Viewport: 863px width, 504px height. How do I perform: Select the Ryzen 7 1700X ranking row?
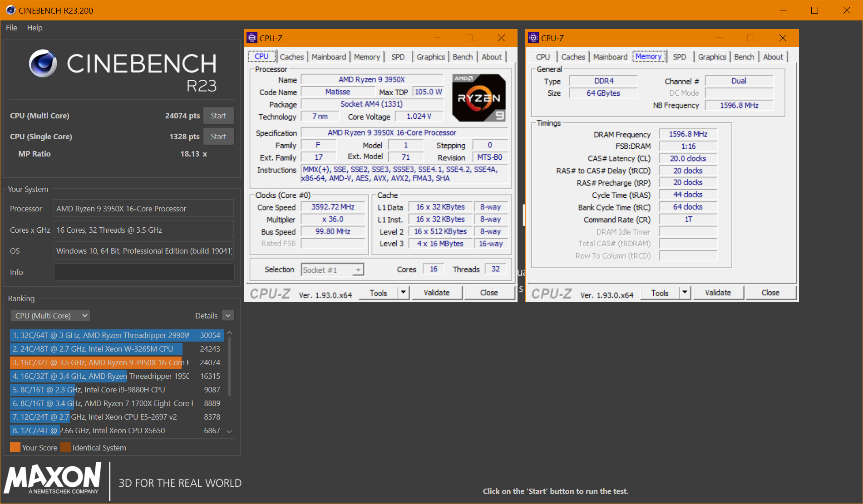[x=116, y=403]
